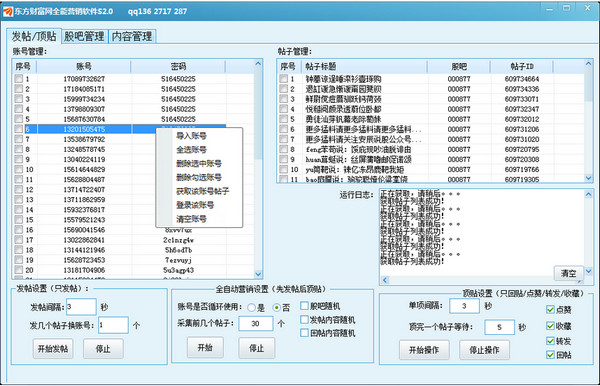Focus the 发帖间隔 seconds input

point(81,306)
